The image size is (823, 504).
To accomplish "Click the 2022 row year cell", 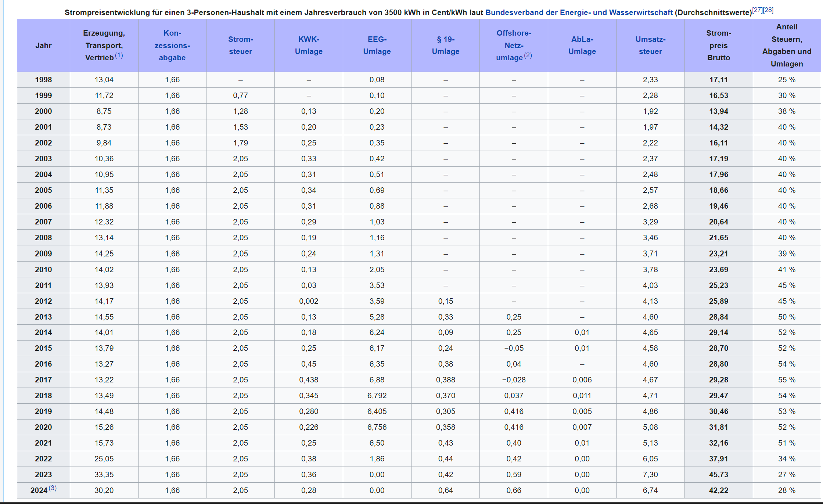I will click(x=43, y=459).
